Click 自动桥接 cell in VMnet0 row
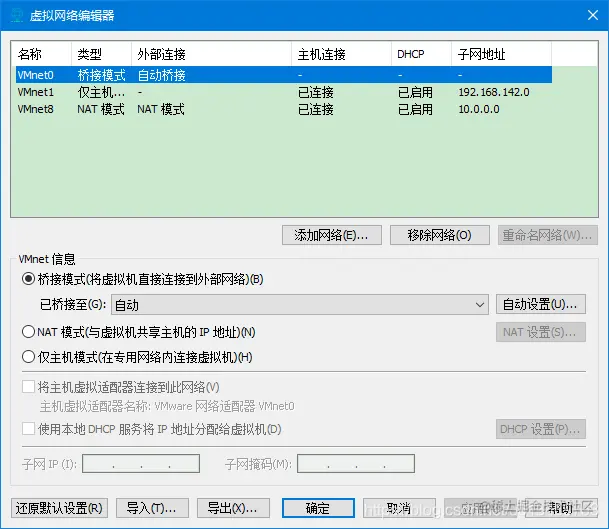 coord(162,75)
